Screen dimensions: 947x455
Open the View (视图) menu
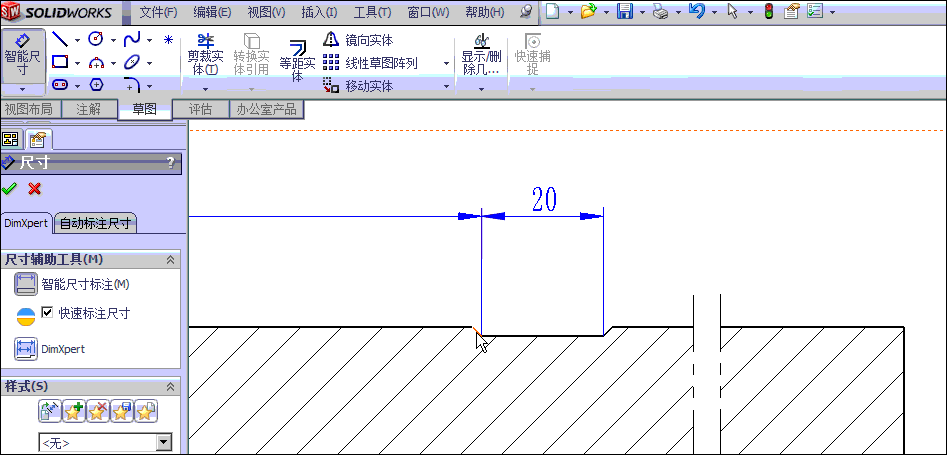pyautogui.click(x=266, y=12)
